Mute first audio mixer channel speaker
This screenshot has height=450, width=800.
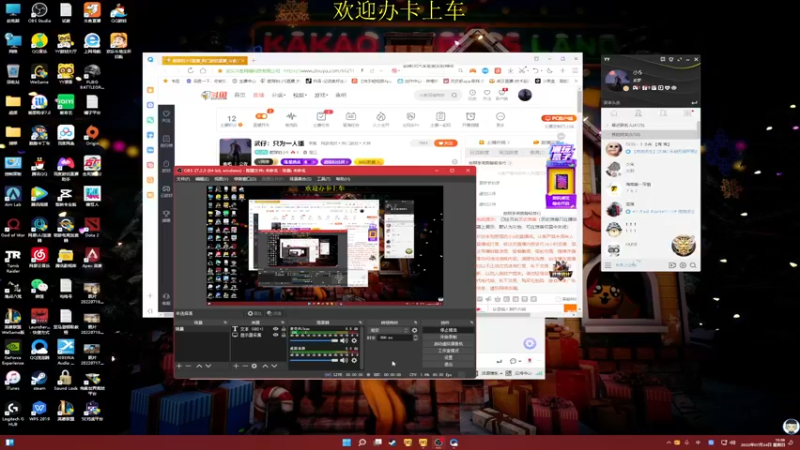pyautogui.click(x=344, y=340)
